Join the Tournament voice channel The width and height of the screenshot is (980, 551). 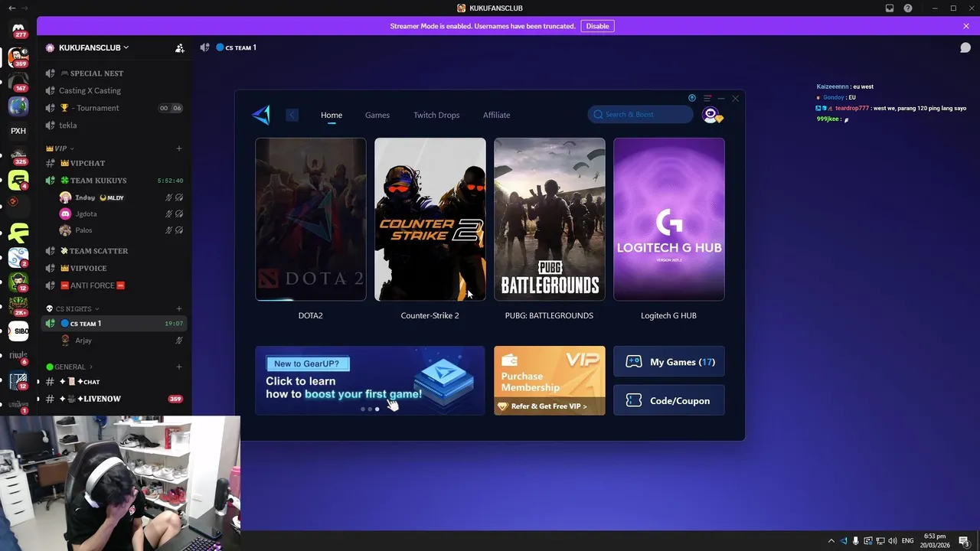[114, 108]
